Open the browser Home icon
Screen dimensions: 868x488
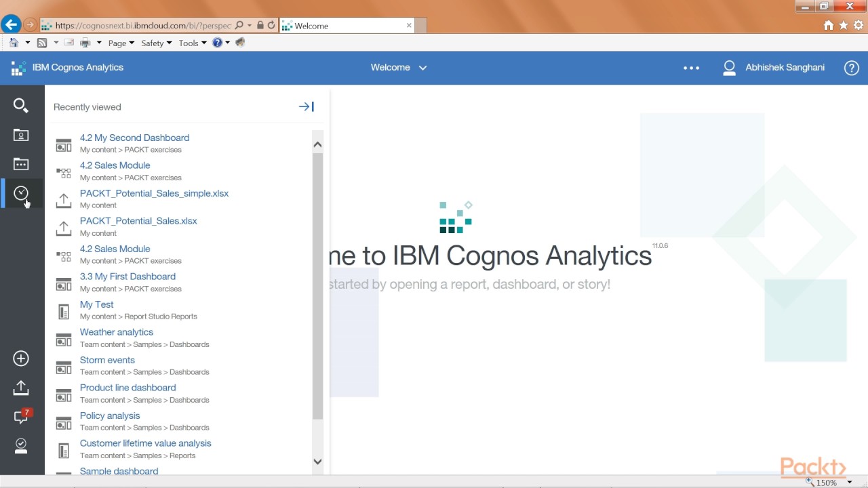pos(829,25)
